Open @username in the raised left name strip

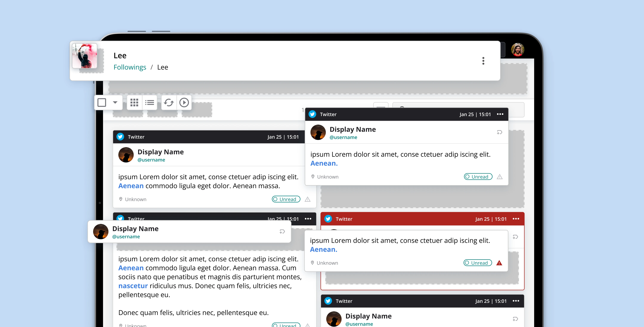click(x=126, y=236)
